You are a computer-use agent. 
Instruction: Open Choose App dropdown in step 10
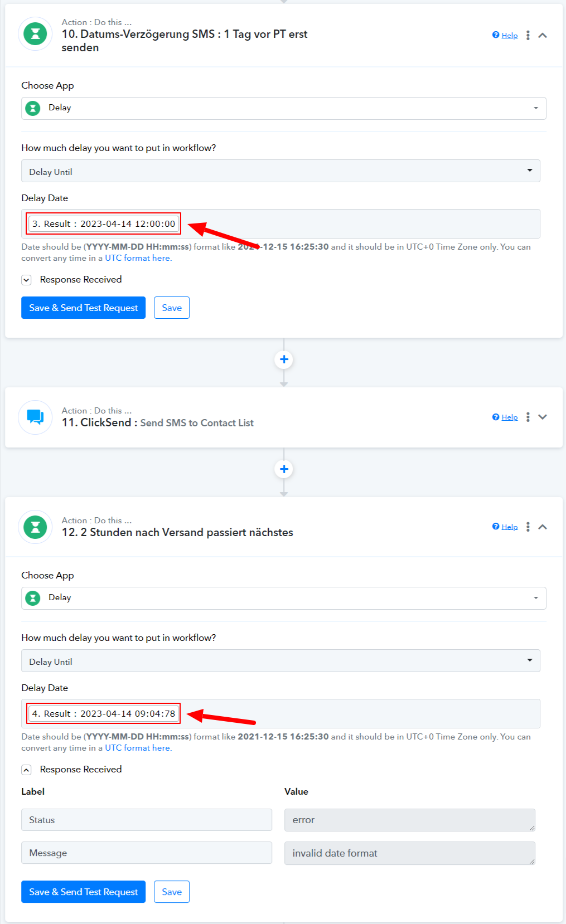coord(283,108)
